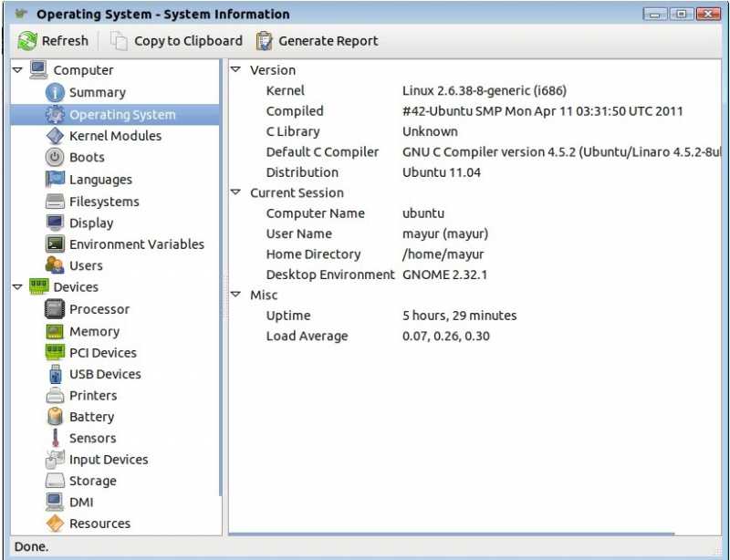Click the Copy to Clipboard icon
The width and height of the screenshot is (730, 560).
(120, 41)
